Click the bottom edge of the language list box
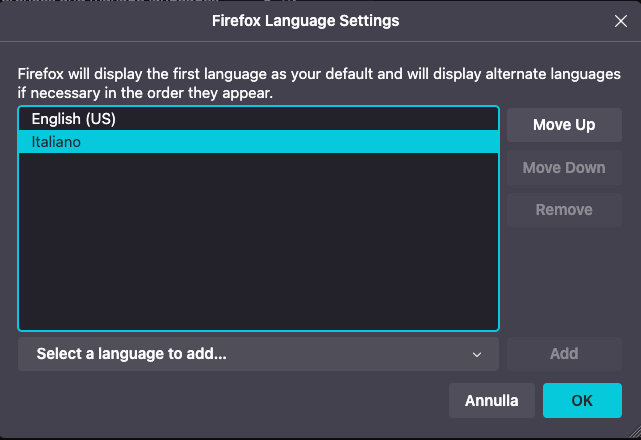 click(258, 329)
